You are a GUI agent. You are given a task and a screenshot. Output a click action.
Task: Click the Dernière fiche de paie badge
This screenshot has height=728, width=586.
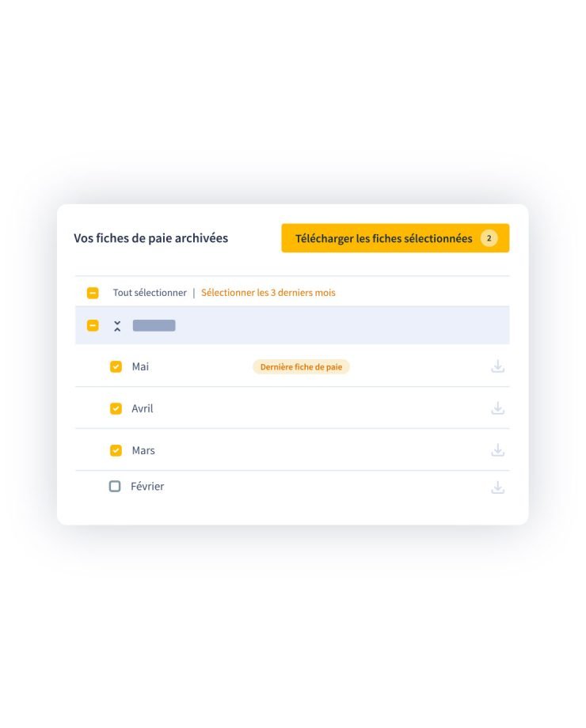tap(301, 367)
